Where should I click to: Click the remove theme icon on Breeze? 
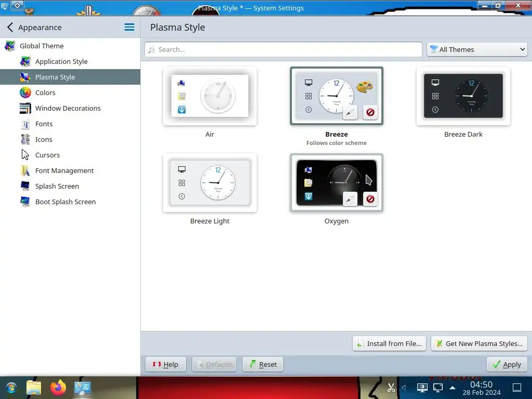click(x=370, y=112)
